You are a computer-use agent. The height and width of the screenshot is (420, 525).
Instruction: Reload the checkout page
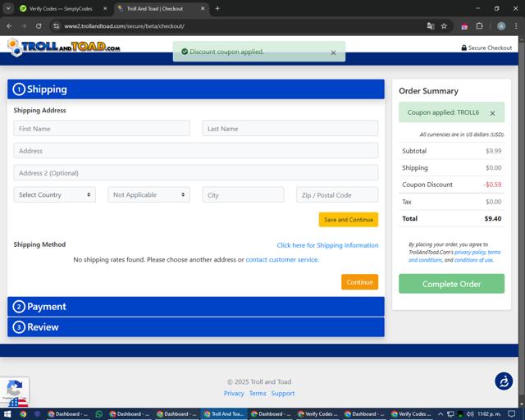[39, 26]
